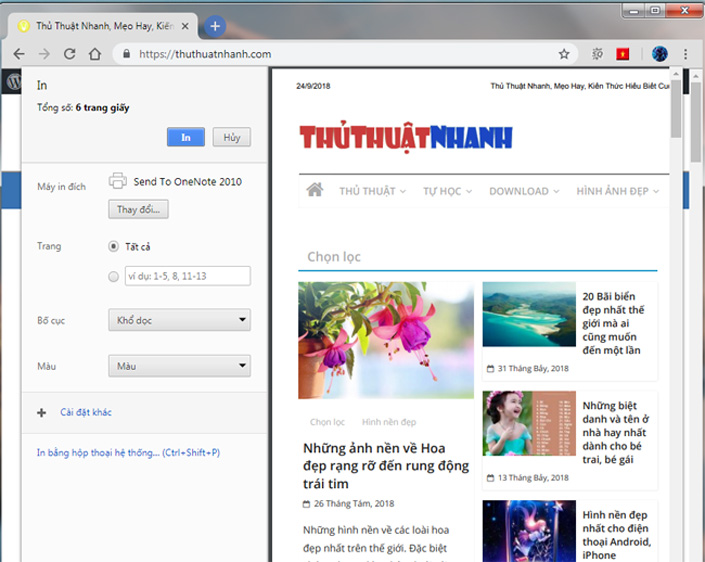Open 20 Bãi biển đẹp nhất article

click(x=613, y=323)
